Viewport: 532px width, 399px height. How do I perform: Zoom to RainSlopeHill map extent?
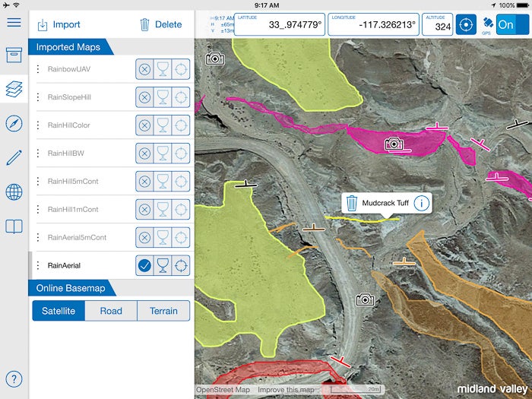tap(180, 97)
